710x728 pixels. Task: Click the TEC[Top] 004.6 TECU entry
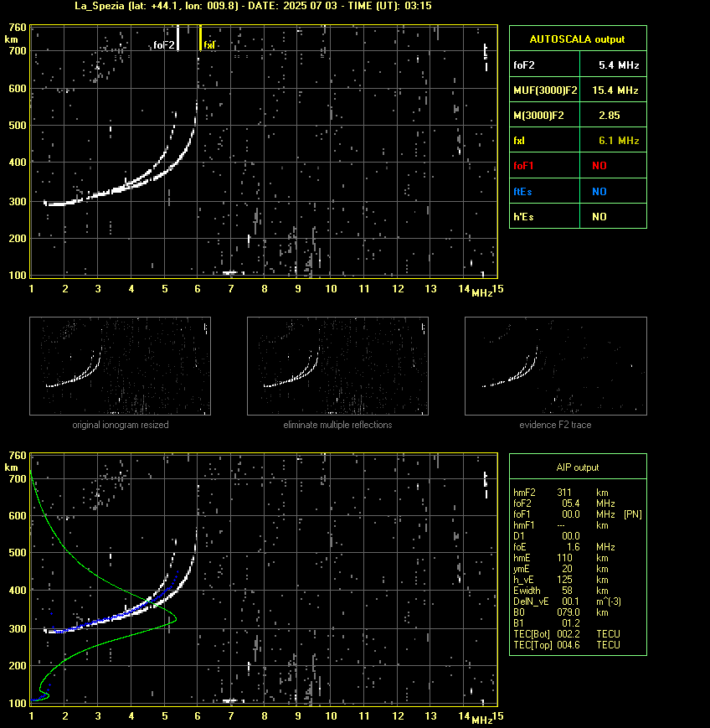coord(567,645)
